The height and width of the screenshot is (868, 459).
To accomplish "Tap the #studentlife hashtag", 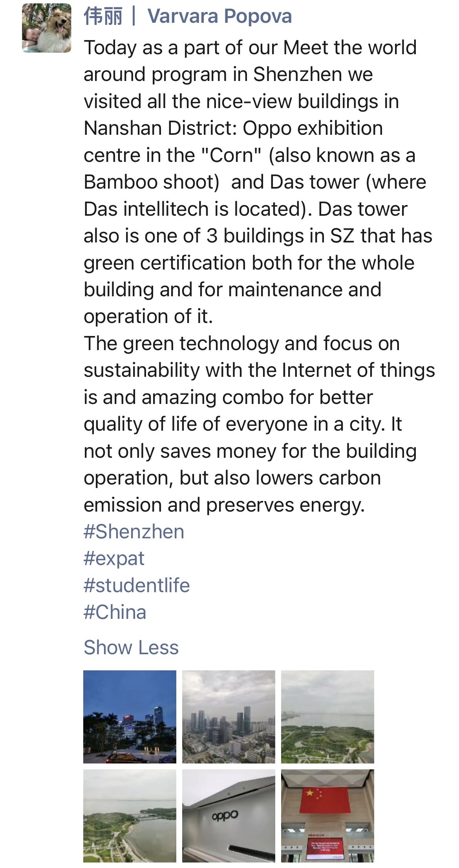I will click(x=137, y=585).
